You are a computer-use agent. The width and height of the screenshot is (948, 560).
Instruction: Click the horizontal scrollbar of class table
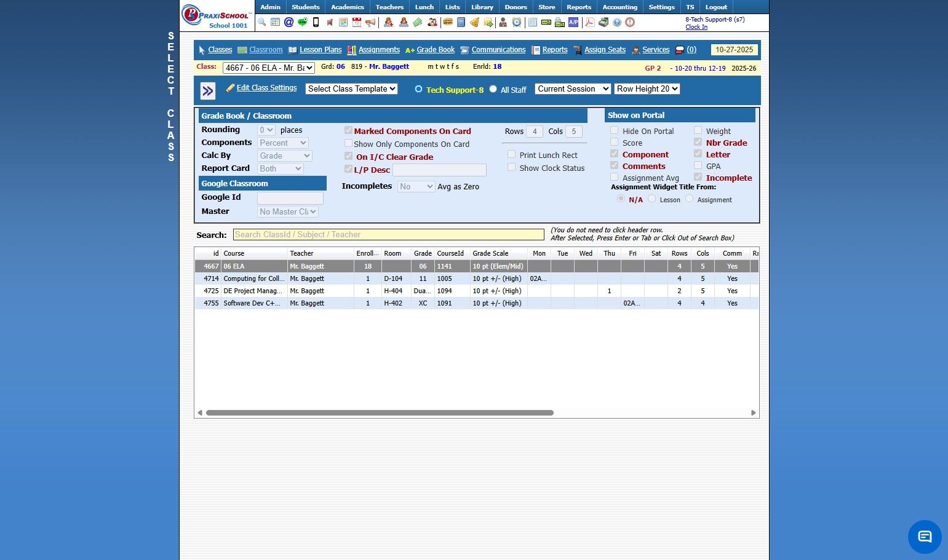pos(380,412)
